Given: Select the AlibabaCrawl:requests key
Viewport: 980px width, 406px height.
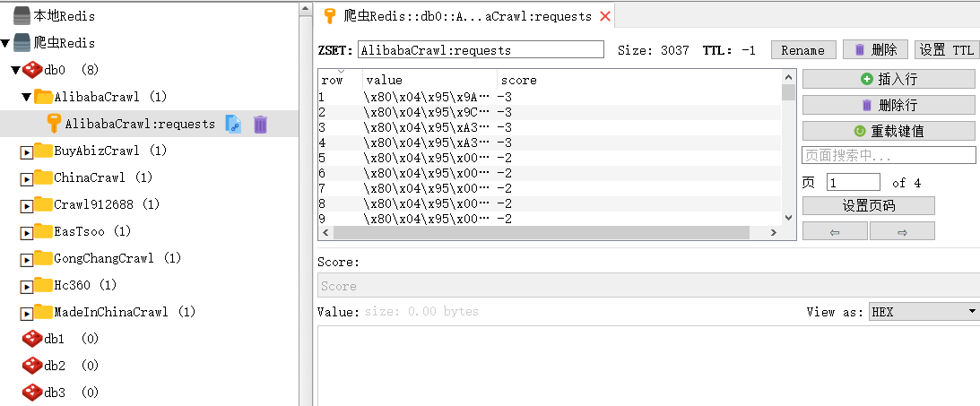Looking at the screenshot, I should [140, 124].
